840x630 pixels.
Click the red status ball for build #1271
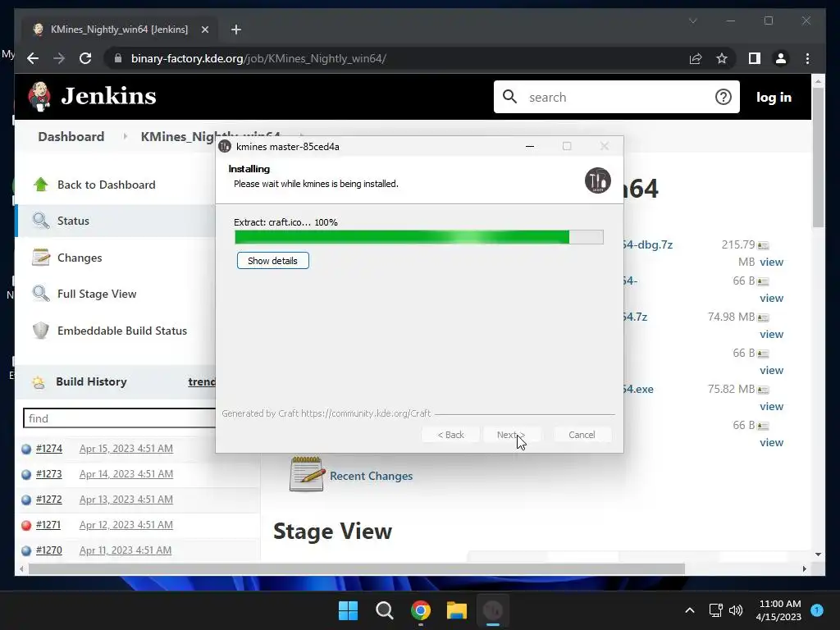[x=26, y=525]
